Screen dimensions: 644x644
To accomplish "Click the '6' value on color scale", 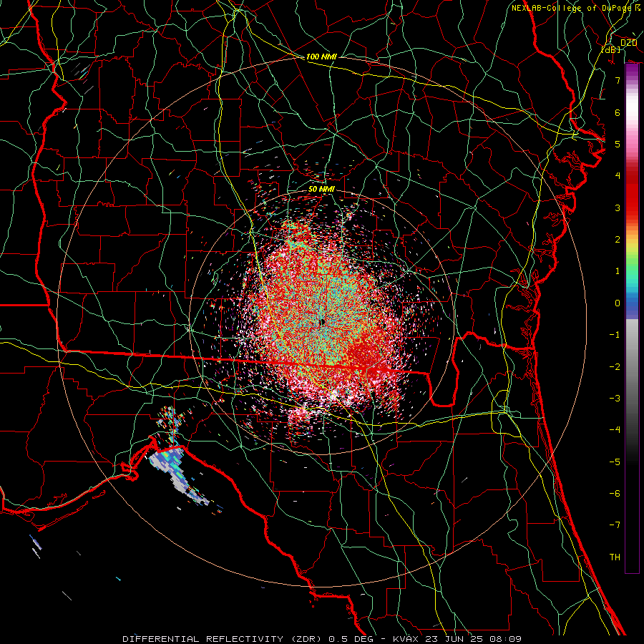I will point(618,112).
